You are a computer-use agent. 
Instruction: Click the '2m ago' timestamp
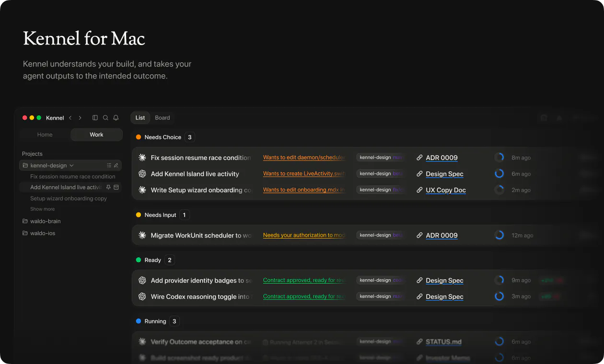click(521, 190)
